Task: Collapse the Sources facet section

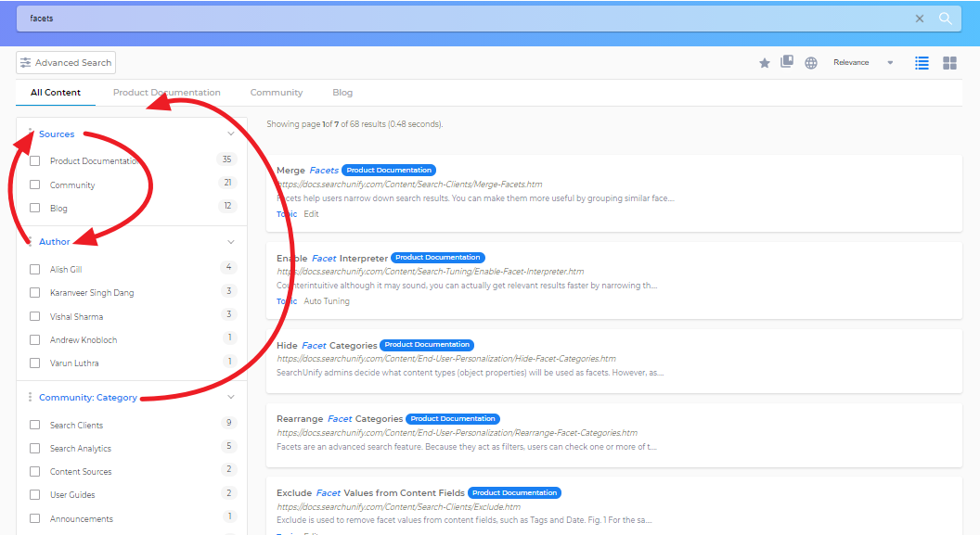Action: click(231, 134)
